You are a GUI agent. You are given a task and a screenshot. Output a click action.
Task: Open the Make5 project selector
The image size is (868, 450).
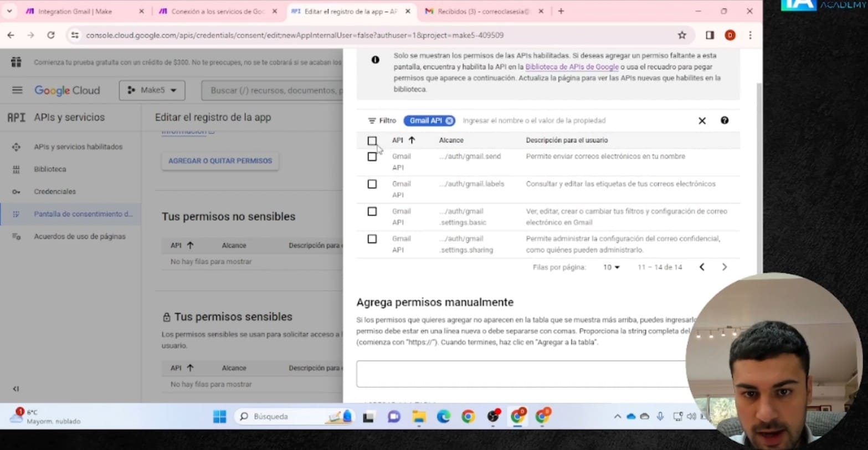[152, 90]
